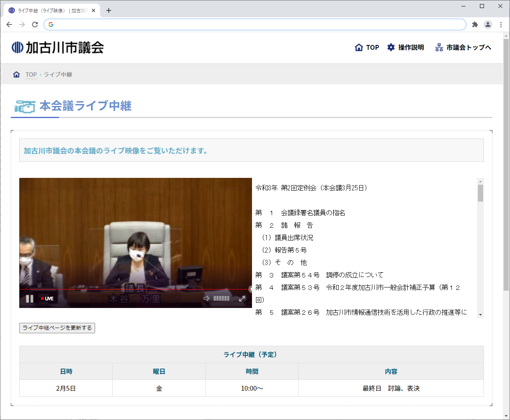Click the page vertical scrollbar thumb
510x420 pixels.
[506, 165]
